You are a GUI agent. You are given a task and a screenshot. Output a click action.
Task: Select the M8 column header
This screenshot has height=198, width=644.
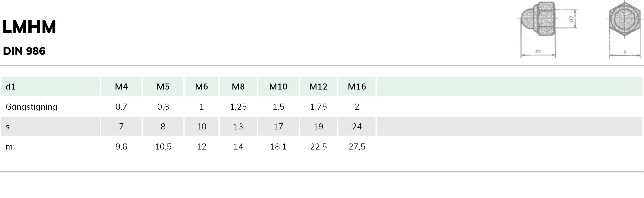(x=238, y=86)
